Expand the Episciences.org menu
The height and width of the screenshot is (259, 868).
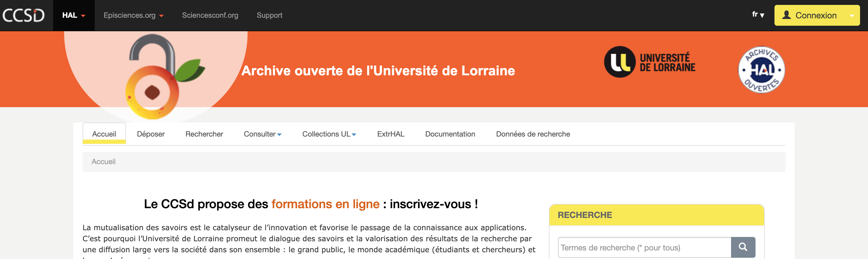134,15
